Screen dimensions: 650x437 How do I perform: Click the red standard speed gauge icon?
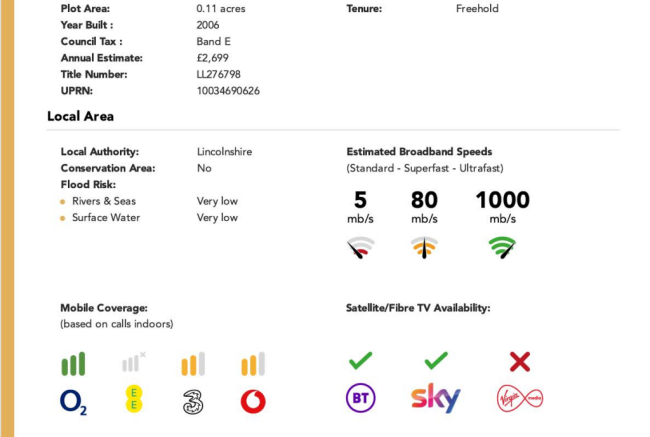[x=361, y=248]
